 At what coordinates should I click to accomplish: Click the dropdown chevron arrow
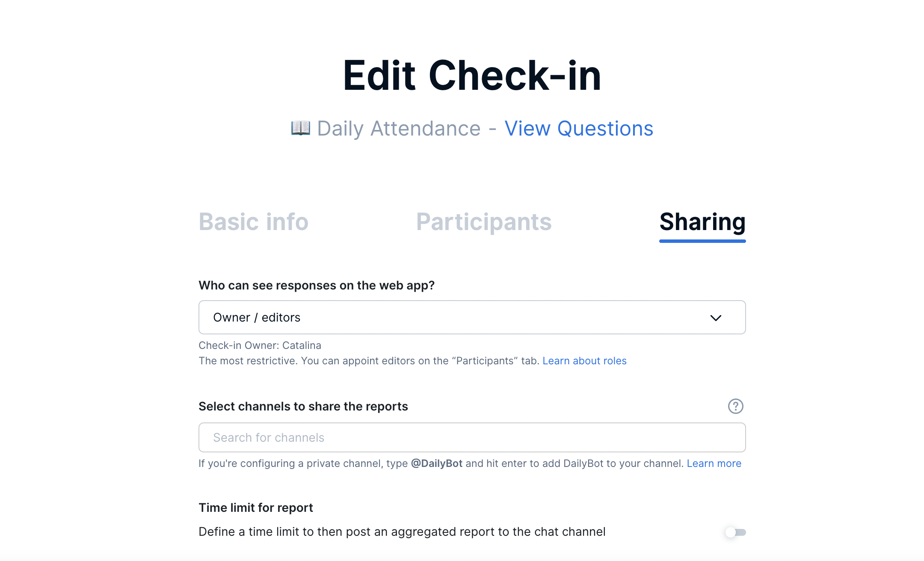click(x=716, y=318)
